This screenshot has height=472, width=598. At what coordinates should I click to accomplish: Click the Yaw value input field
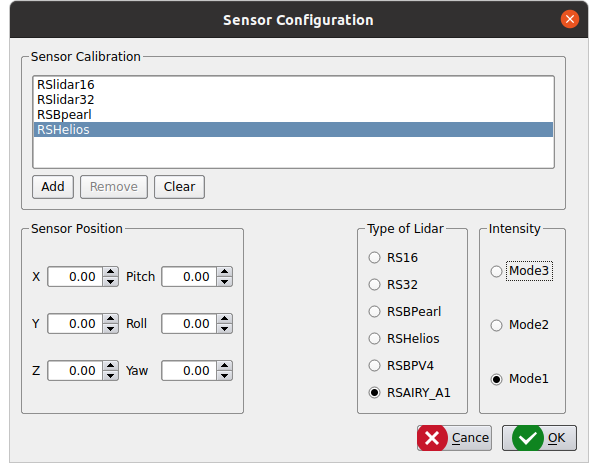(x=189, y=371)
